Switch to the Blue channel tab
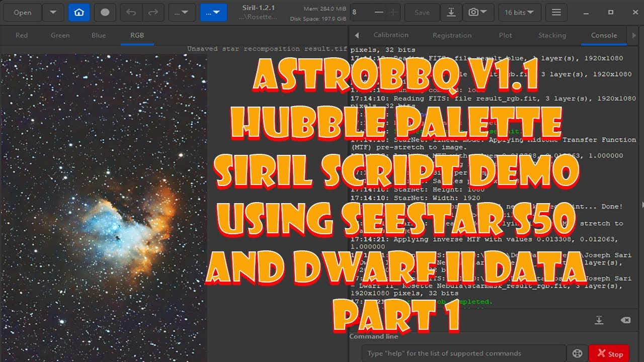644x362 pixels. click(x=99, y=35)
